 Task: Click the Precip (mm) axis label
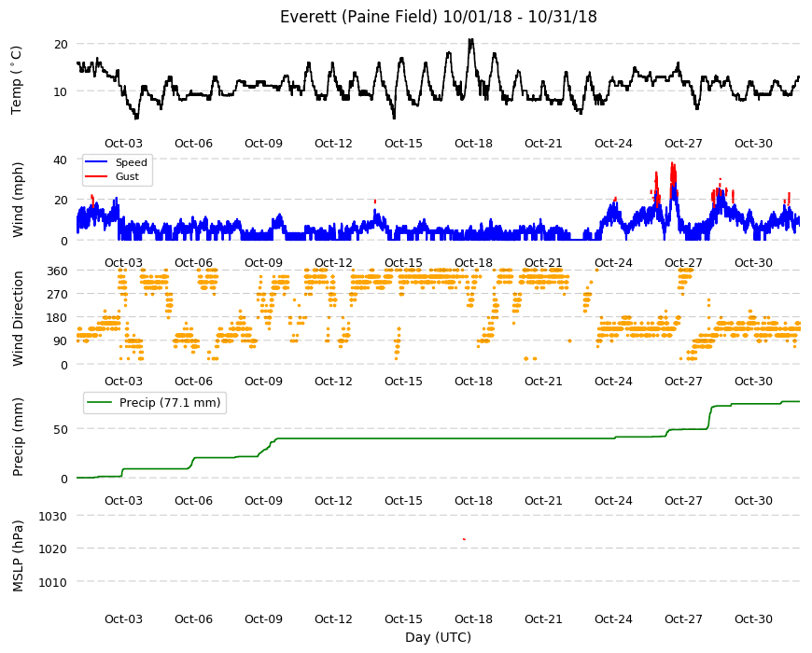(18, 437)
